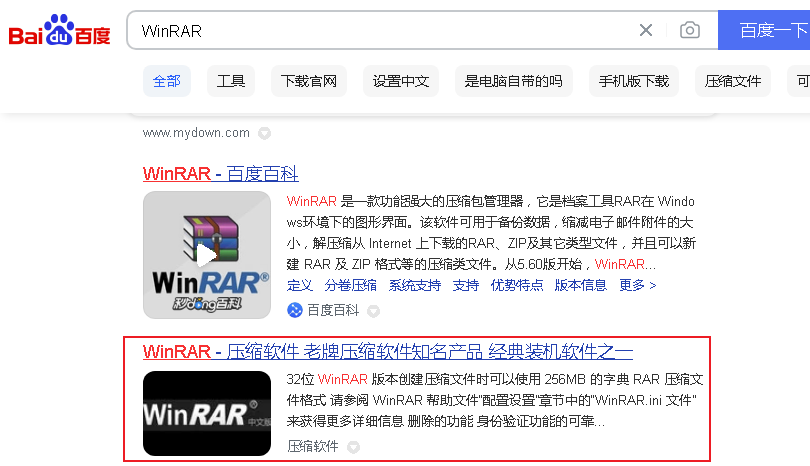
Task: Click inside the WinRAR search box
Action: [382, 30]
